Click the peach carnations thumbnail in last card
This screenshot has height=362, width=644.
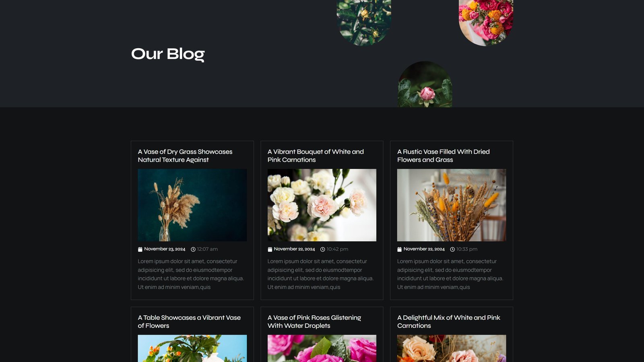pyautogui.click(x=452, y=348)
